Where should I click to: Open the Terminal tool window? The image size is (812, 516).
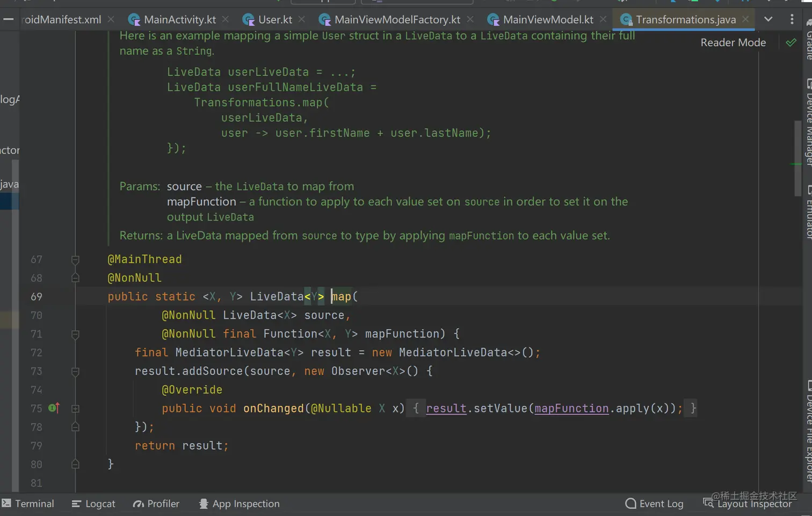[x=28, y=504]
